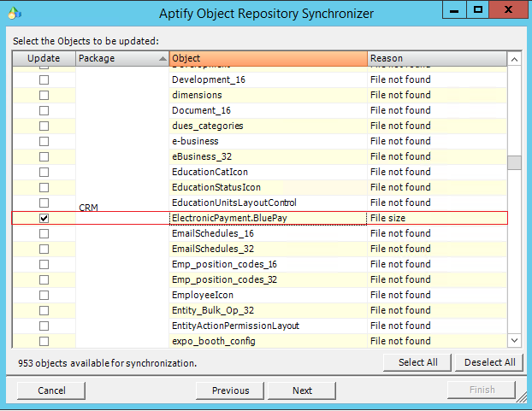Select the EducationStatusIcon object row
This screenshot has height=411, width=532.
point(268,187)
